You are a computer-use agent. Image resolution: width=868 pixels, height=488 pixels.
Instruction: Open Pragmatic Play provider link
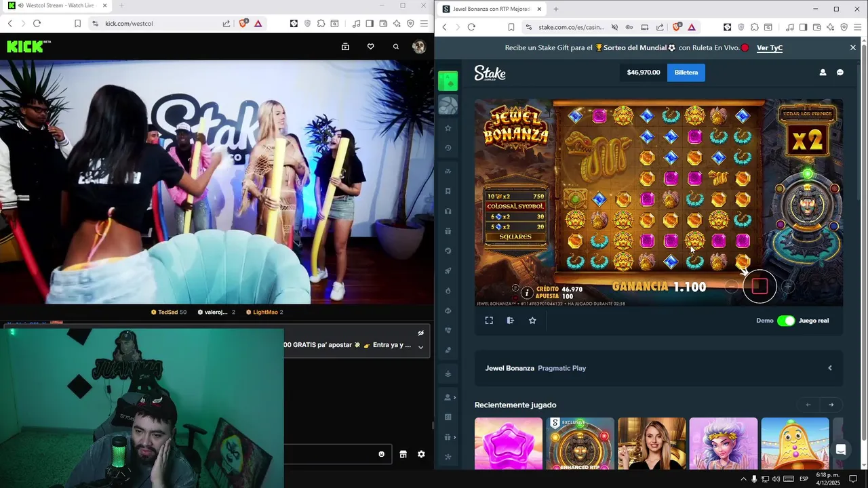click(x=561, y=368)
